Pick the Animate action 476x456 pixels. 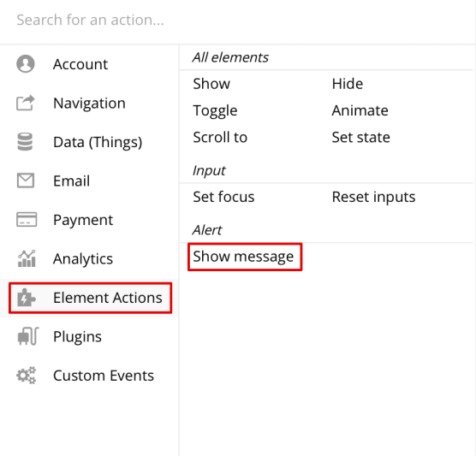[360, 110]
